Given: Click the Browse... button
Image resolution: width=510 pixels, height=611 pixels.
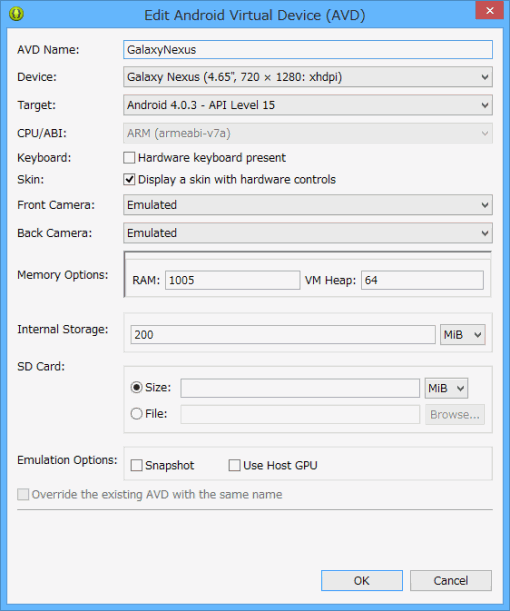Looking at the screenshot, I should (455, 415).
